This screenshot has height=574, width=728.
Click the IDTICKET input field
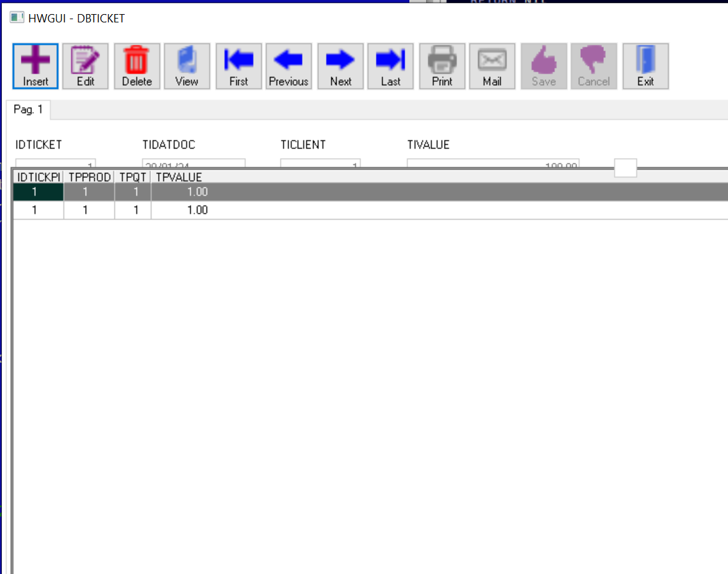coord(56,163)
